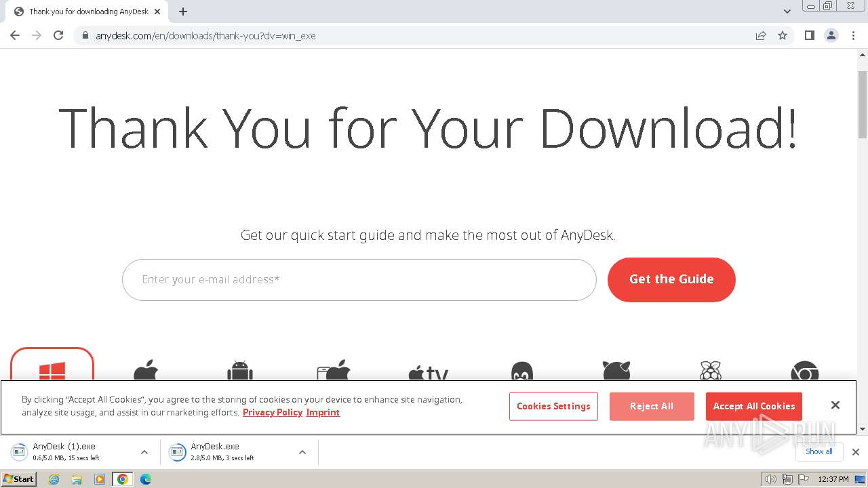Open the browser side panel
Screen dimensions: 868x488
point(809,35)
